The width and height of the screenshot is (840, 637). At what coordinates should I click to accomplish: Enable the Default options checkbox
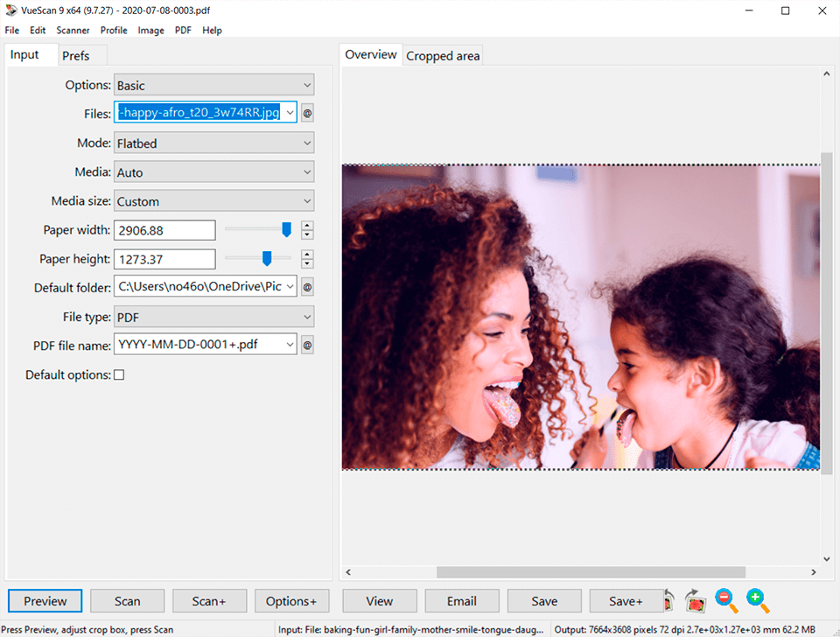tap(119, 374)
